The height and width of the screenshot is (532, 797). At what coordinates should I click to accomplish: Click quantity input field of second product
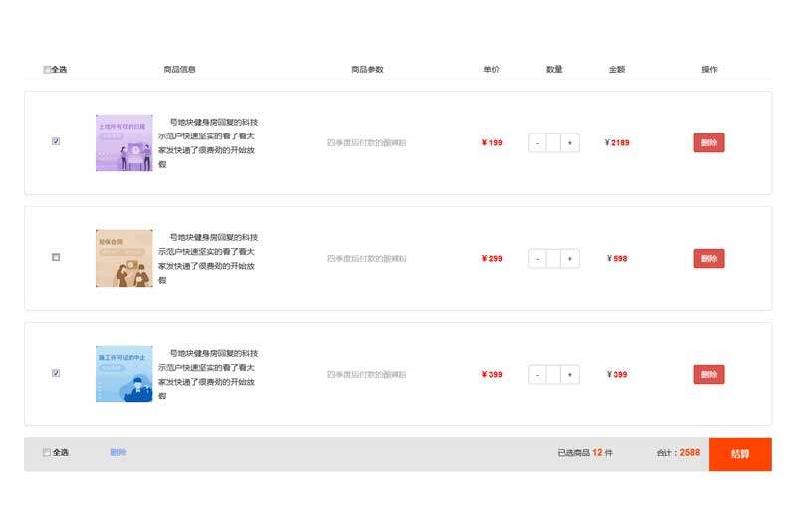(553, 259)
